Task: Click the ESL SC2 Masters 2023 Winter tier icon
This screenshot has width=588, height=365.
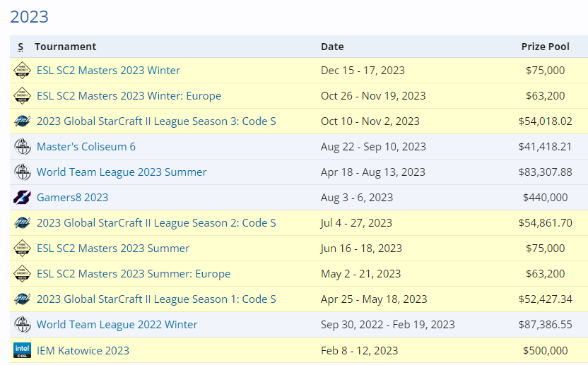Action: pyautogui.click(x=22, y=71)
